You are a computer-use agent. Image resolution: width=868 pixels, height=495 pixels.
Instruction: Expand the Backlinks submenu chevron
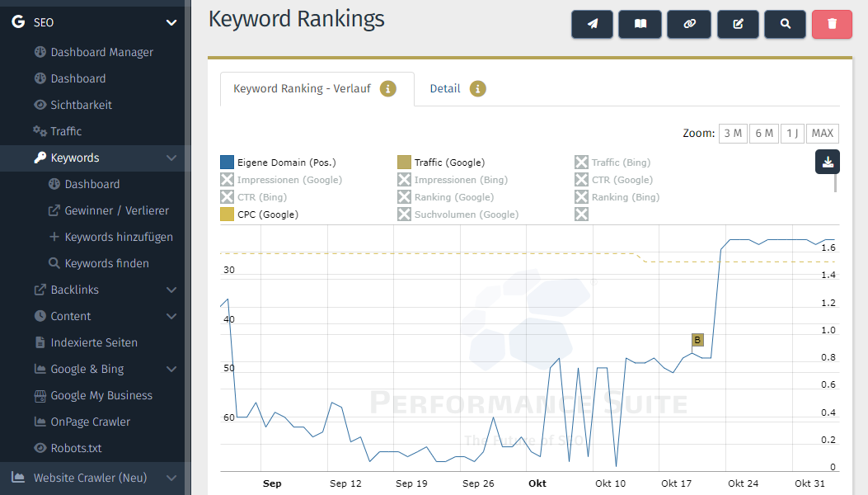tap(171, 290)
